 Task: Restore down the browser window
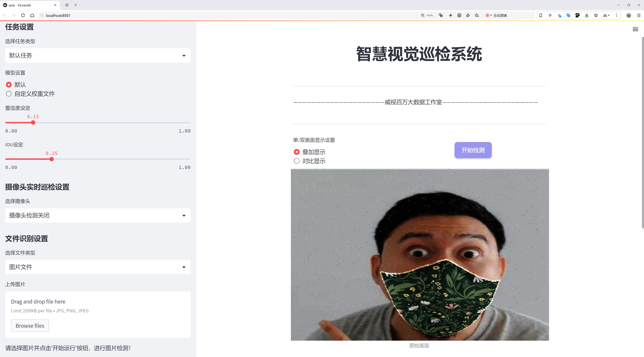tap(628, 5)
